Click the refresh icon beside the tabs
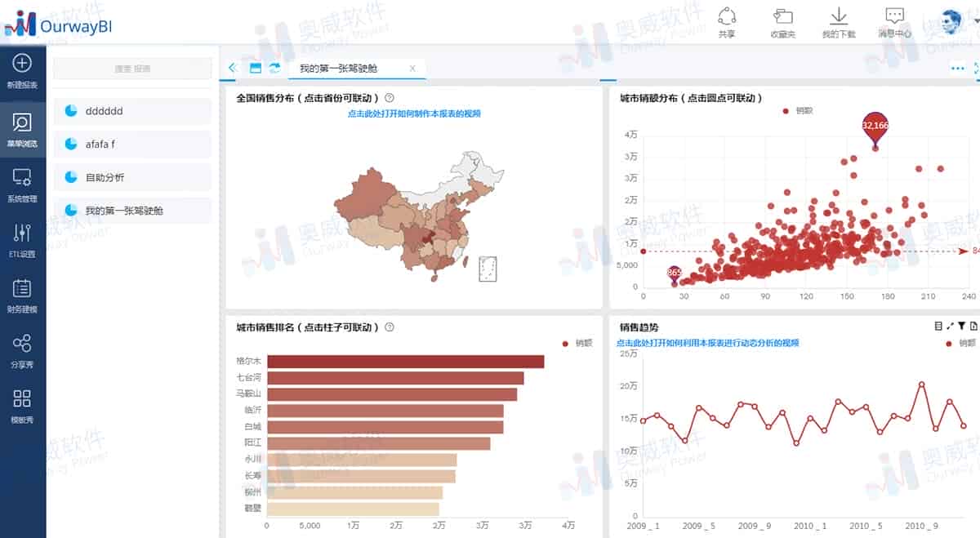This screenshot has height=538, width=980. tap(274, 68)
